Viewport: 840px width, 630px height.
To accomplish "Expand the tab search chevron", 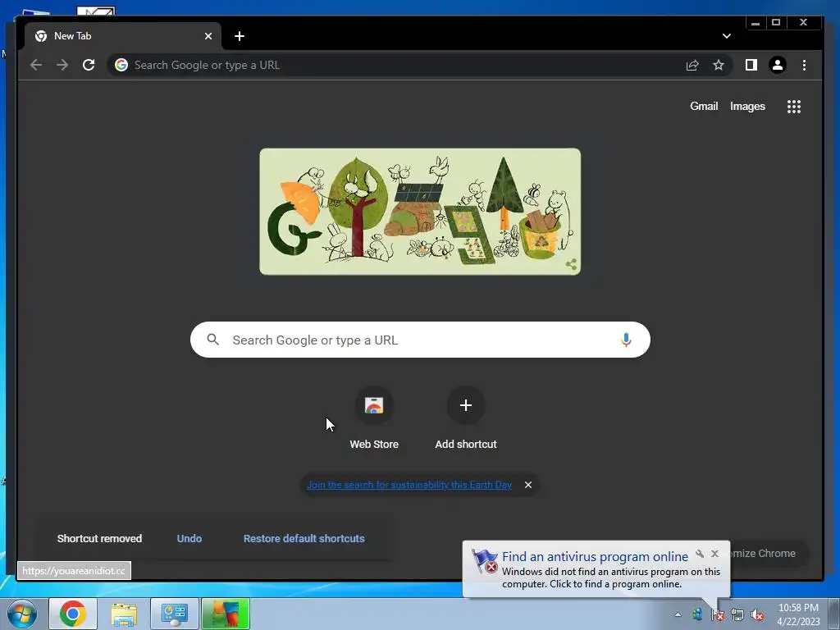I will pyautogui.click(x=727, y=36).
